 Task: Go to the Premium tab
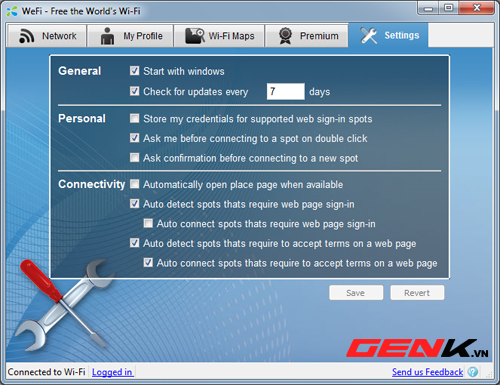pos(307,36)
